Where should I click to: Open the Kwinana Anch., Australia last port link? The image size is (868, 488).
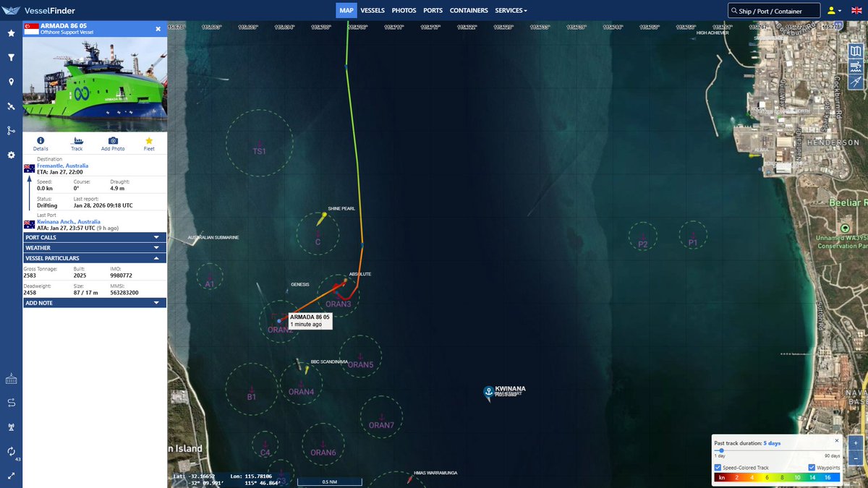coord(67,221)
